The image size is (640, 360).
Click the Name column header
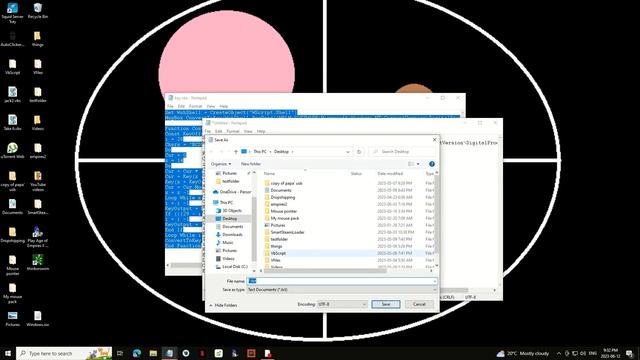pyautogui.click(x=269, y=173)
